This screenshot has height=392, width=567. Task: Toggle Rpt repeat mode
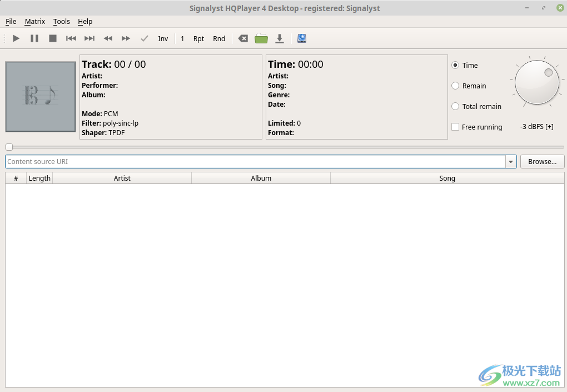pos(198,39)
